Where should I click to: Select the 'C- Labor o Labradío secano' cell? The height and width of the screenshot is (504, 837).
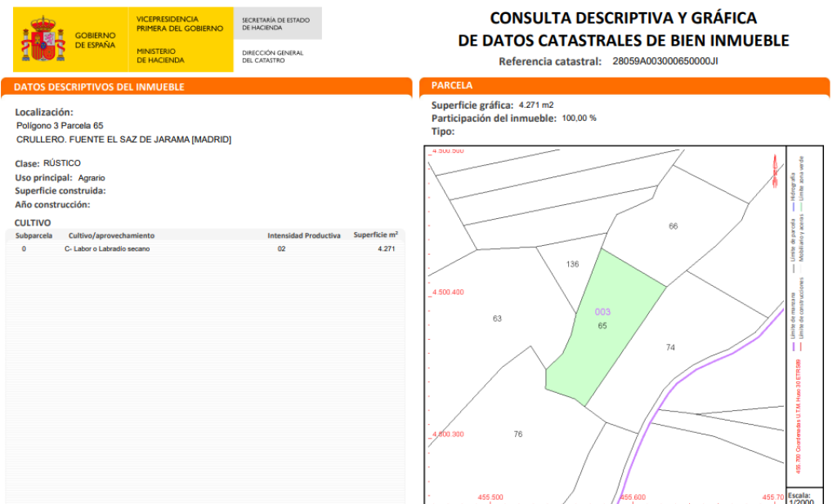(107, 249)
